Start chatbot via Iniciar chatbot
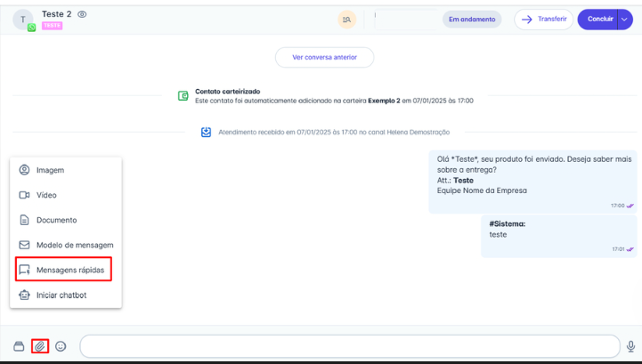The width and height of the screenshot is (642, 364). click(61, 295)
